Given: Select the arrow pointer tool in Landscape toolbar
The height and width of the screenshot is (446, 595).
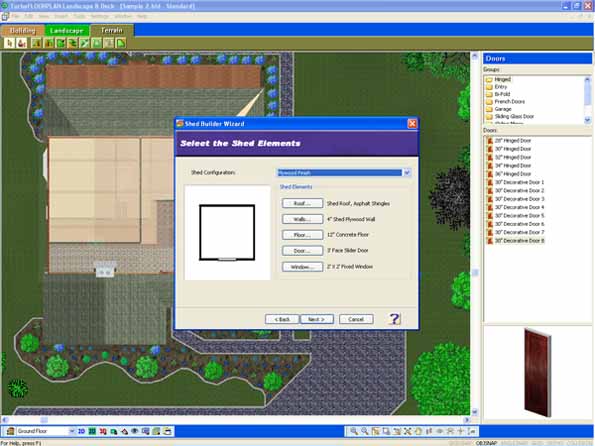Looking at the screenshot, I should (10, 43).
